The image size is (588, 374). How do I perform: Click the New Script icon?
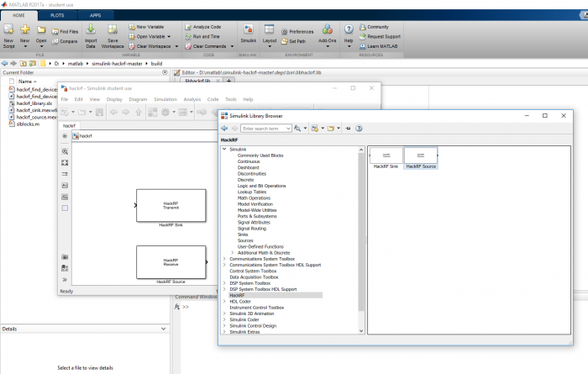(8, 29)
